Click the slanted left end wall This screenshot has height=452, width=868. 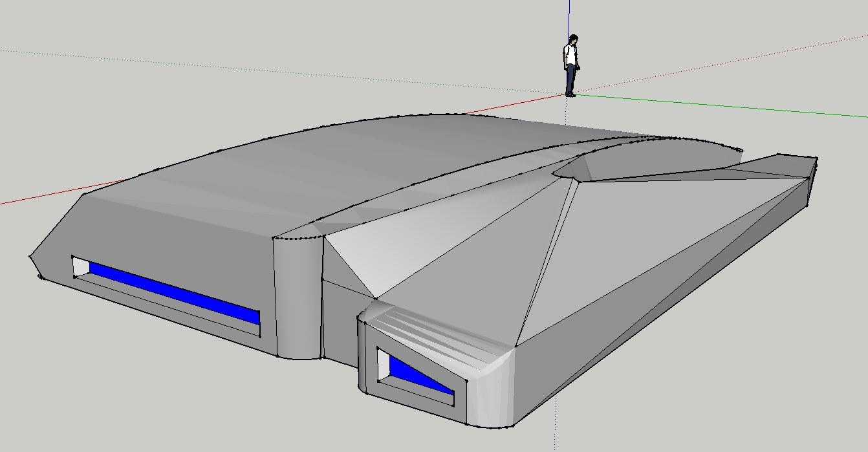tap(55, 236)
